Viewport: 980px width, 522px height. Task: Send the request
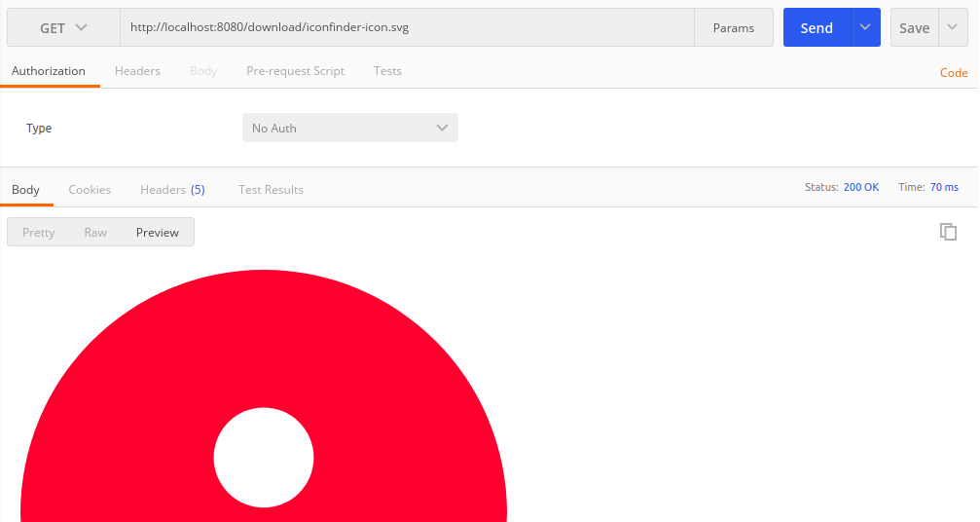[x=817, y=27]
